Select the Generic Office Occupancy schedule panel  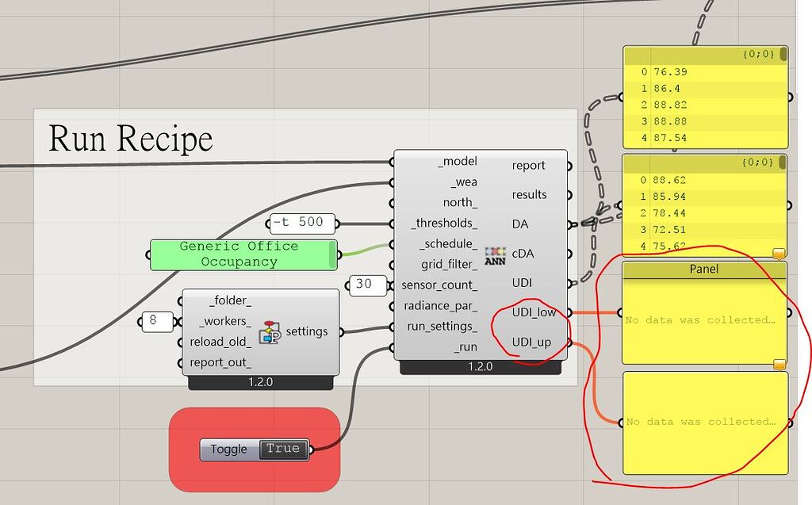(241, 254)
